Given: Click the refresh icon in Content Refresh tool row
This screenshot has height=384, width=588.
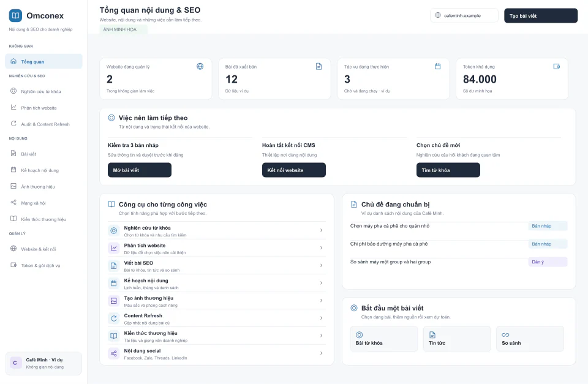Looking at the screenshot, I should pos(114,318).
